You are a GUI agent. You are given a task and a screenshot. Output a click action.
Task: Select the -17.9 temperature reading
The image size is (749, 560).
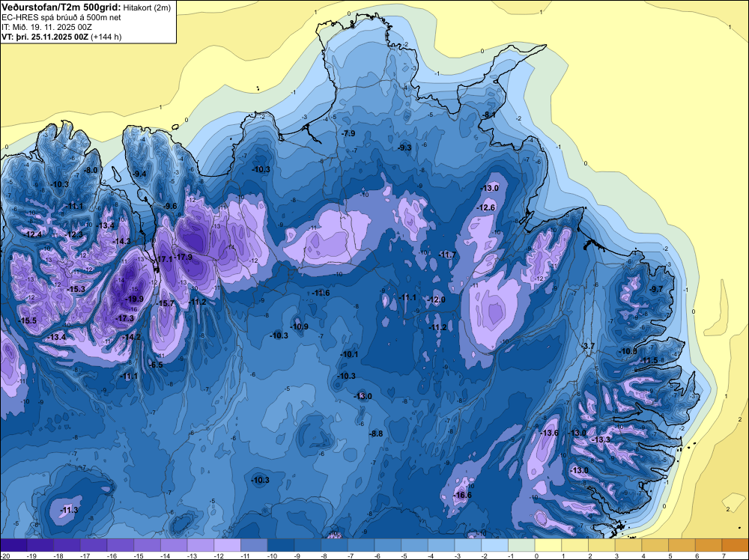[x=183, y=257]
